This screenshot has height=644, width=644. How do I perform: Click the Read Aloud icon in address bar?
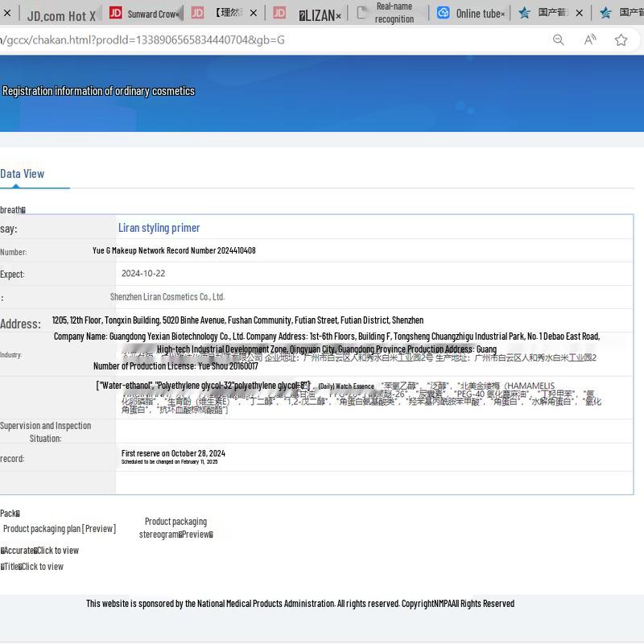click(x=590, y=39)
